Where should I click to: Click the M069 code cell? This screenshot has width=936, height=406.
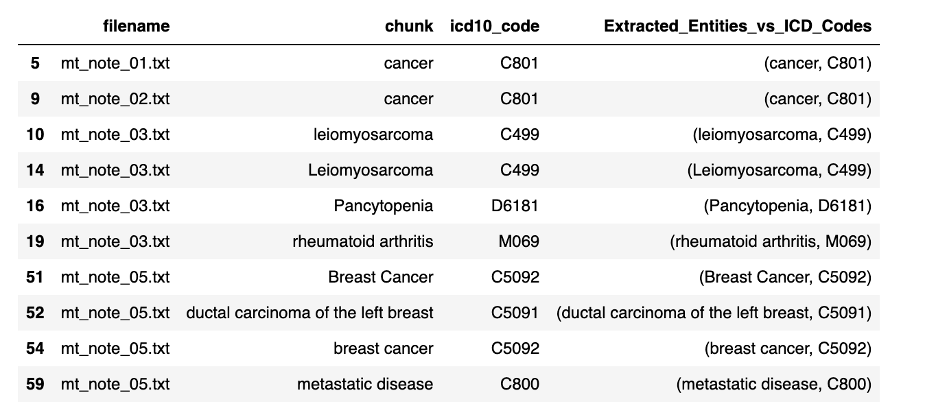519,241
